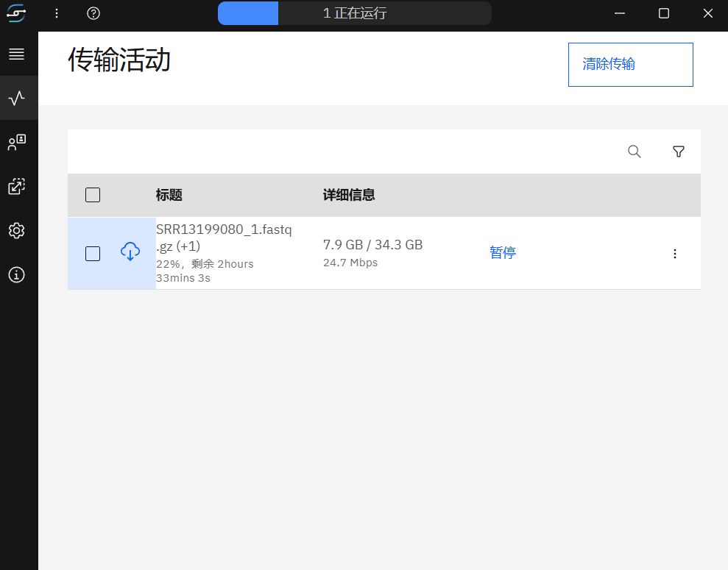Open the transfer activity pulse icon
Viewport: 728px width, 570px height.
coord(17,98)
